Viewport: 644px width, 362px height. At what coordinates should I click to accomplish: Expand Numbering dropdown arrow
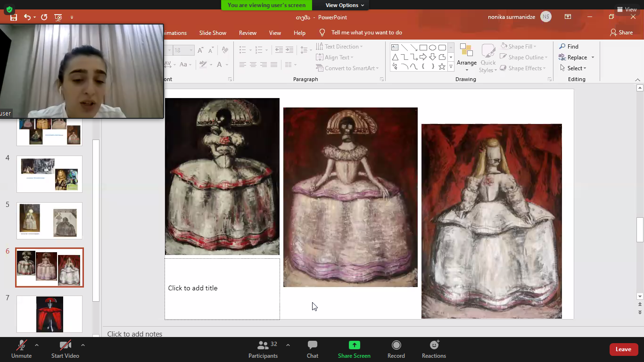click(x=267, y=50)
